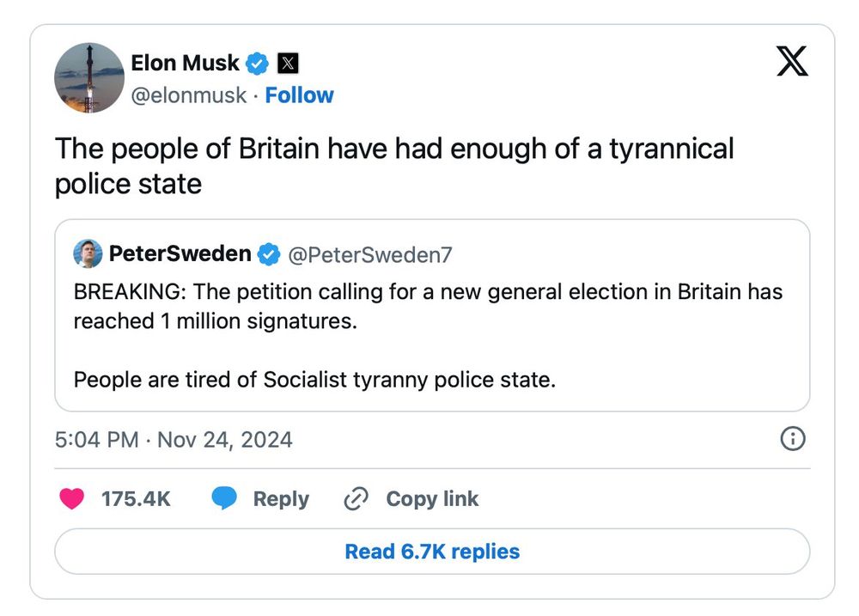
Task: Follow the elonmusk account
Action: point(299,95)
